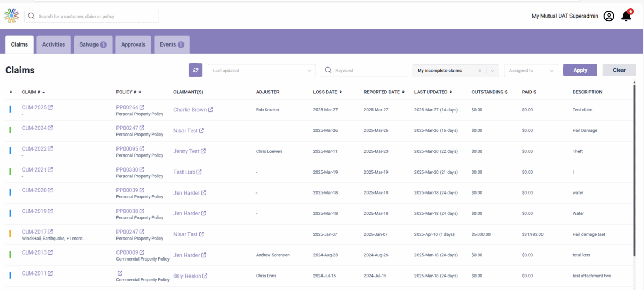Click green status bar of CLM-2024 row
Viewport: 644px width, 290px height.
click(10, 130)
